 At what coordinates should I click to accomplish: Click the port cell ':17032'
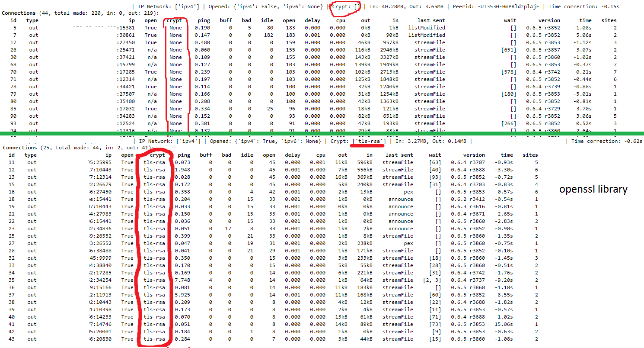point(126,109)
